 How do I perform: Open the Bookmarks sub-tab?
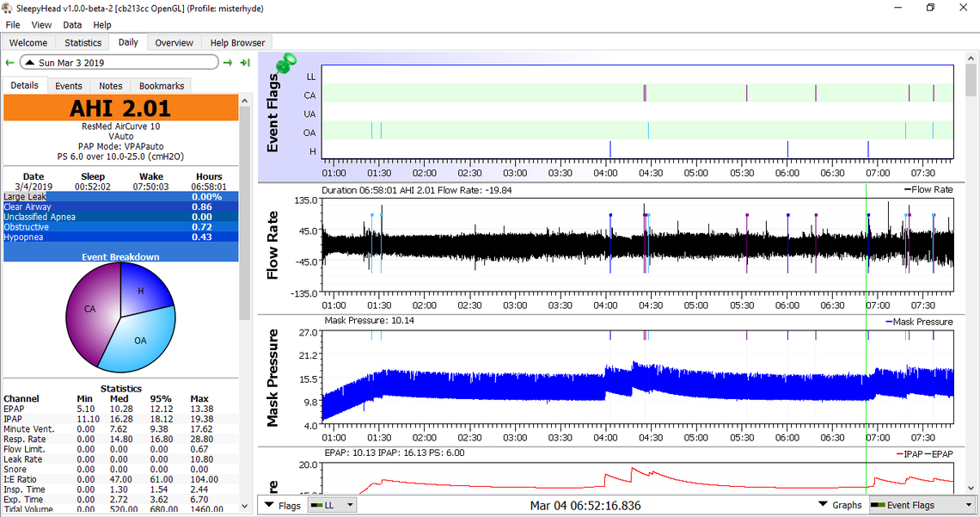(x=162, y=86)
